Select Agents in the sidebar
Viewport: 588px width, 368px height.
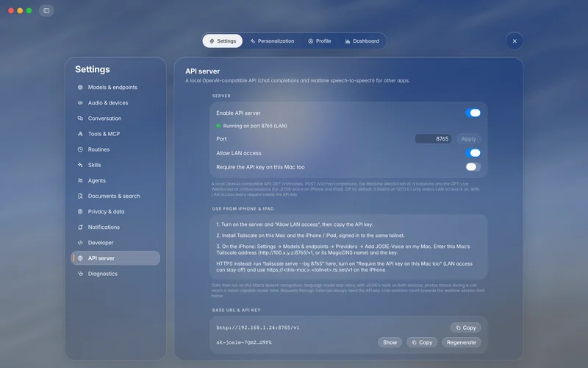115,180
